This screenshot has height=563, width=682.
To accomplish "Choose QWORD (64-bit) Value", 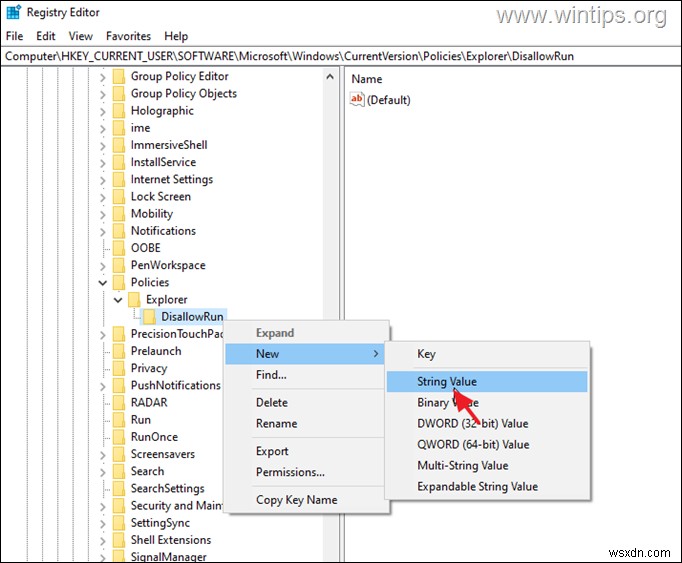I will click(x=487, y=444).
